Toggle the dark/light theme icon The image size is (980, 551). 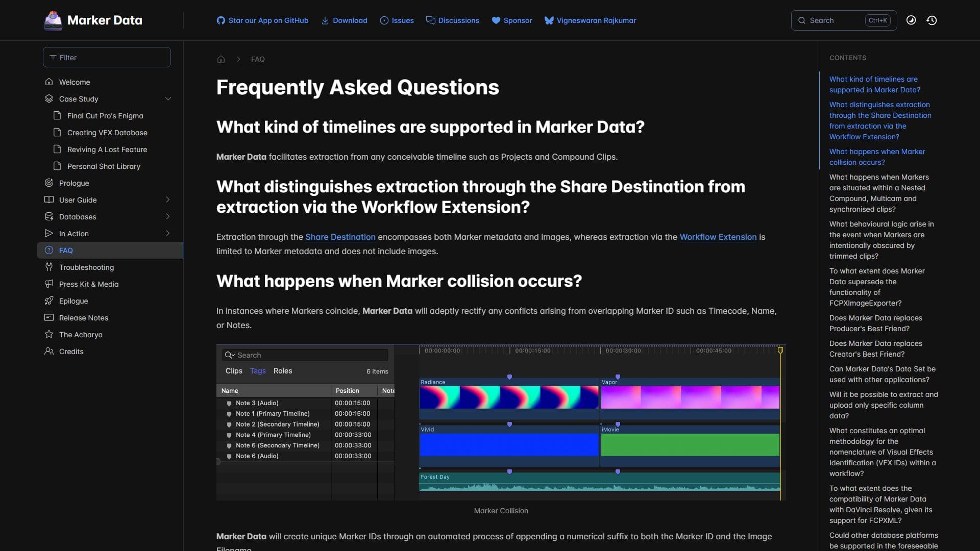pyautogui.click(x=911, y=20)
